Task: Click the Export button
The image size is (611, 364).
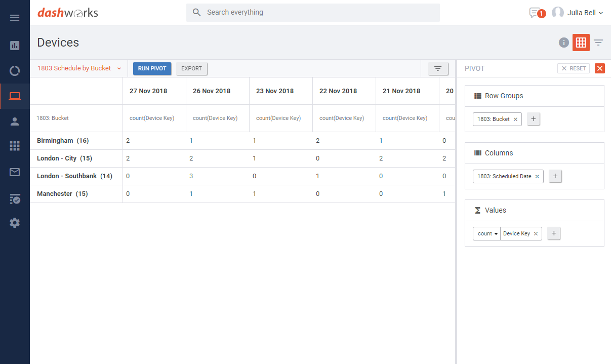Action: (x=192, y=69)
